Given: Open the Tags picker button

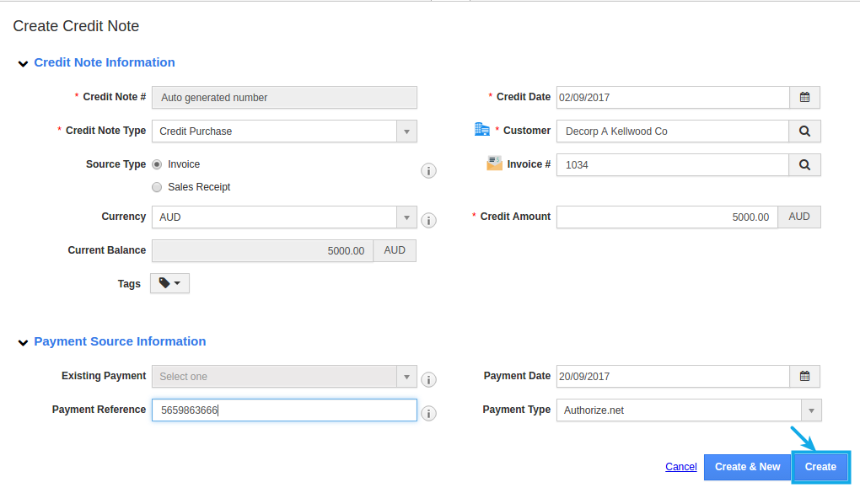Looking at the screenshot, I should click(x=169, y=283).
